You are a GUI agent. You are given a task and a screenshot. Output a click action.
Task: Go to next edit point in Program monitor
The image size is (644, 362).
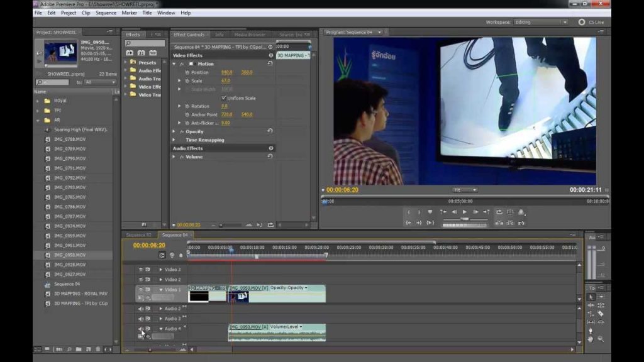pyautogui.click(x=486, y=212)
